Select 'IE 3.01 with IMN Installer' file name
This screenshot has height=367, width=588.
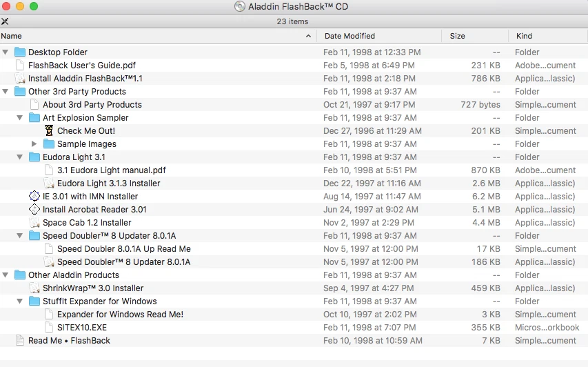pyautogui.click(x=90, y=196)
